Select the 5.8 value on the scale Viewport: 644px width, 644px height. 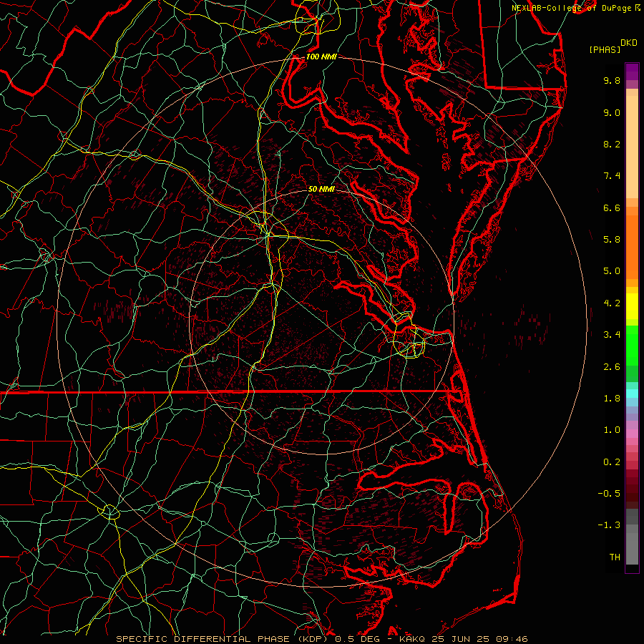[612, 240]
